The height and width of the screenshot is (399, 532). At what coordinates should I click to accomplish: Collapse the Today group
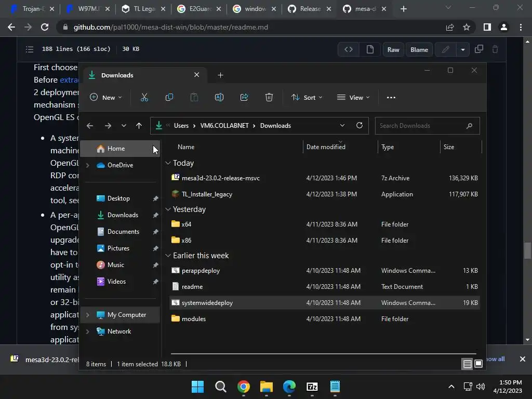click(168, 163)
